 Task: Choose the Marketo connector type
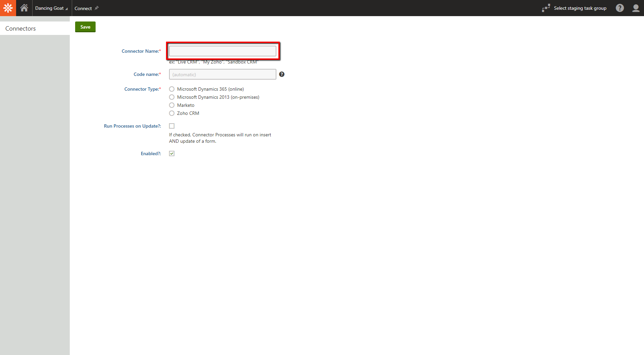pos(172,105)
